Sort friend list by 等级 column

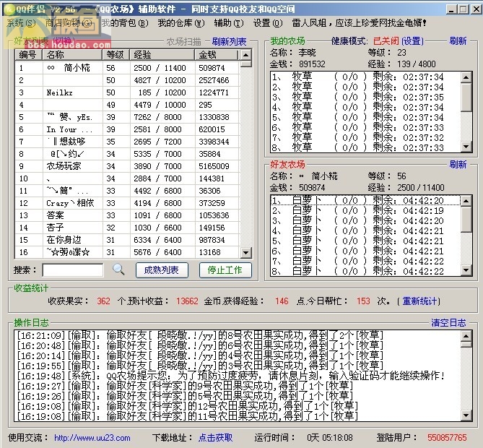[116, 55]
